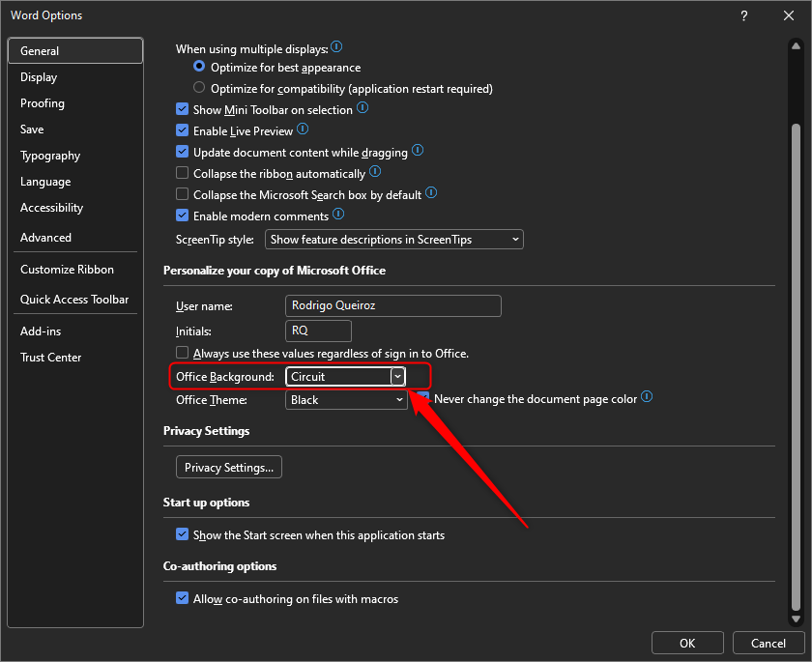The image size is (812, 662).
Task: Toggle Show the Start screen checkbox
Action: point(183,534)
